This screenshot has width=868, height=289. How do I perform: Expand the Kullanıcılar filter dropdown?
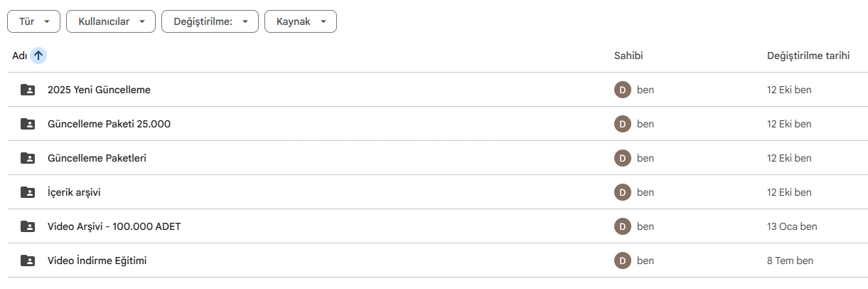point(110,21)
